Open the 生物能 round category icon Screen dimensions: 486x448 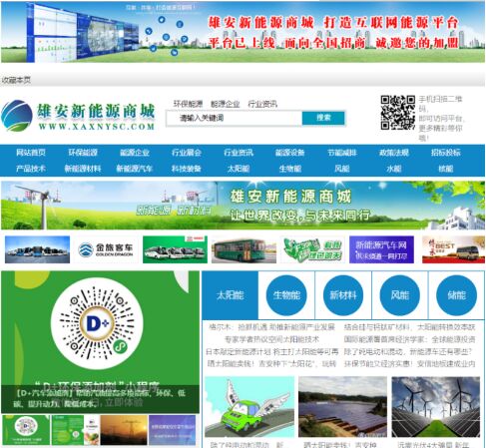[x=286, y=295]
